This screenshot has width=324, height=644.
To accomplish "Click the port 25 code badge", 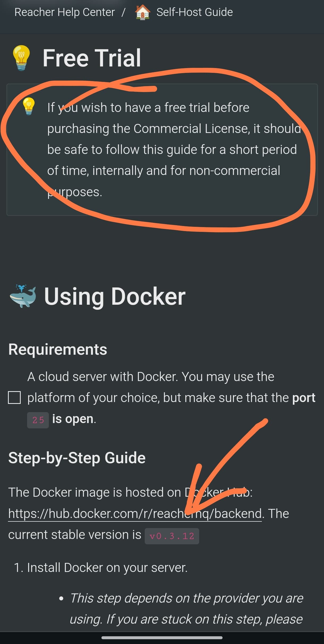I will point(38,420).
